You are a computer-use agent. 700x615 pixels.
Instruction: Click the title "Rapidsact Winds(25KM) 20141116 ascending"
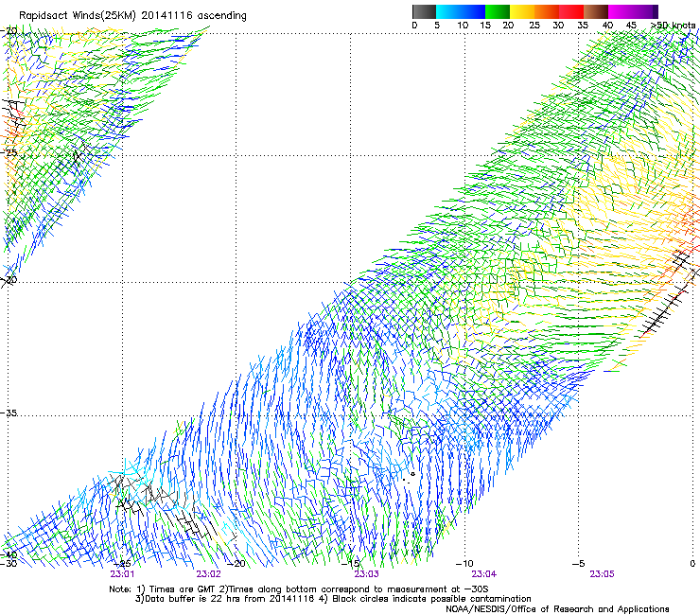tap(132, 16)
